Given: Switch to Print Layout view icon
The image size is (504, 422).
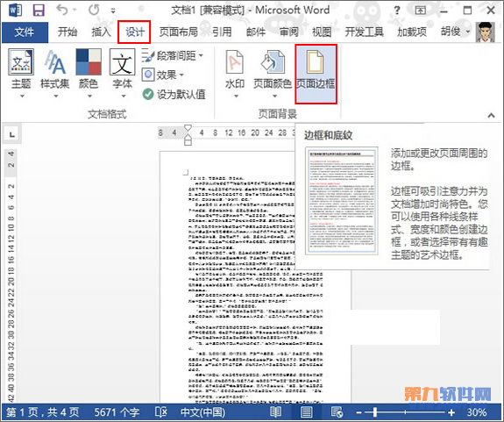Looking at the screenshot, I should 306,412.
